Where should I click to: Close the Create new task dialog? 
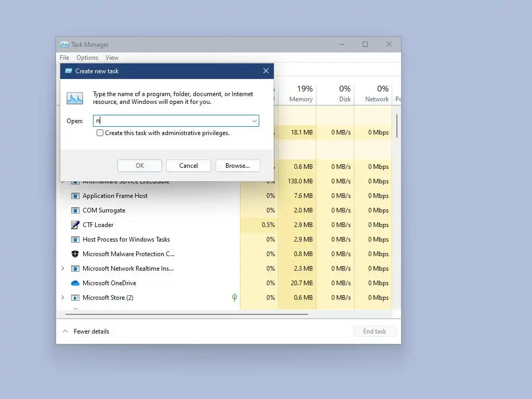pyautogui.click(x=265, y=71)
